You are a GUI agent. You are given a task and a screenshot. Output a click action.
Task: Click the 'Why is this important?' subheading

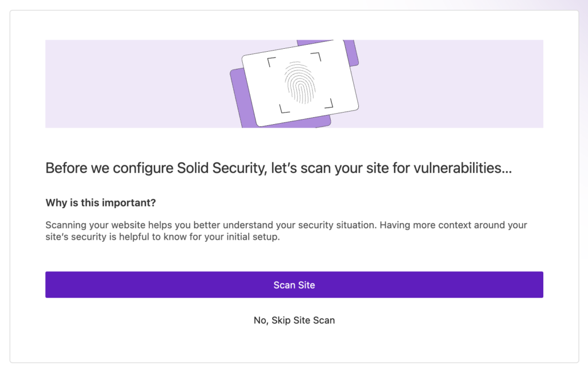[x=100, y=203]
